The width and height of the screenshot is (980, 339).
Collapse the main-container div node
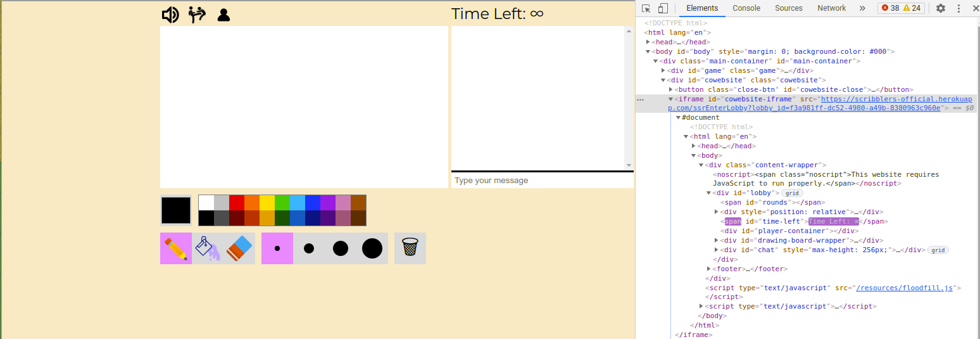655,61
